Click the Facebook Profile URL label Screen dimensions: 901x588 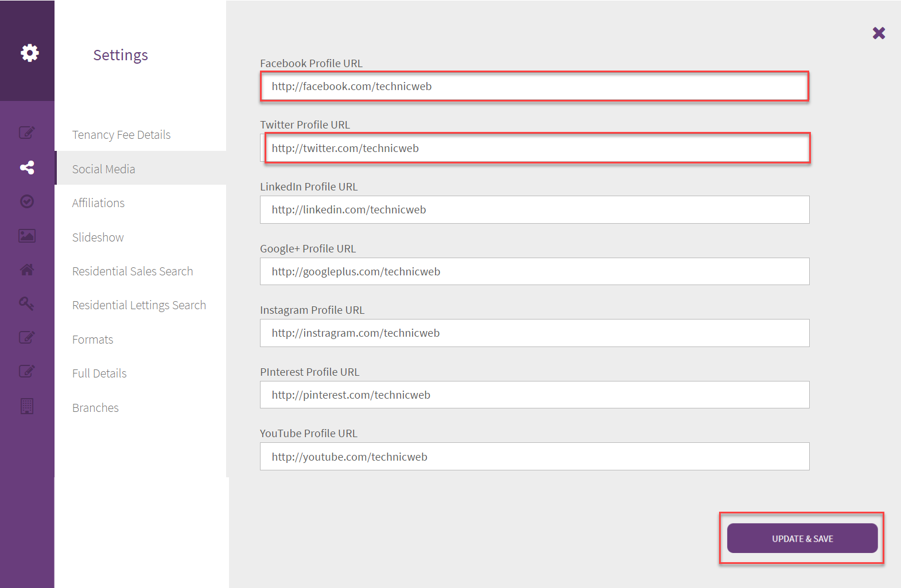click(x=311, y=63)
